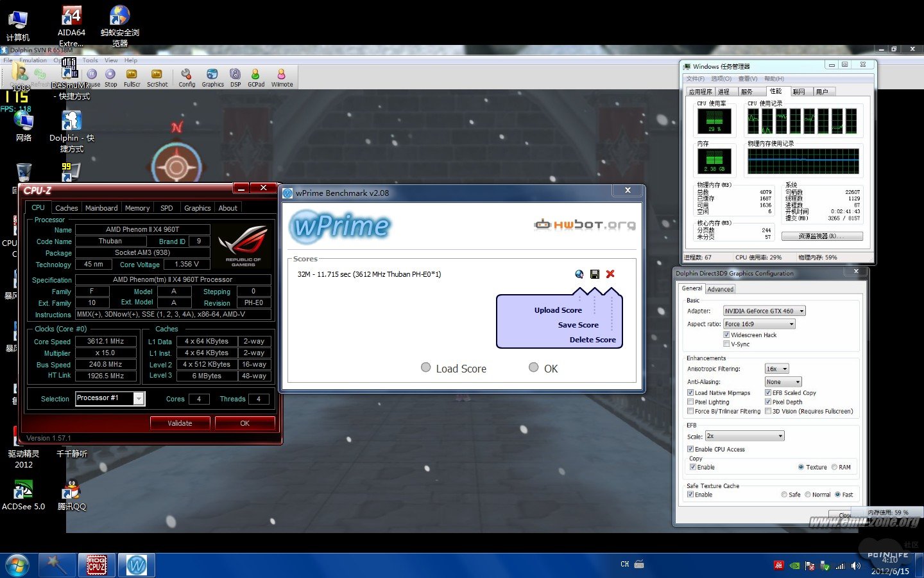Image resolution: width=924 pixels, height=578 pixels.
Task: Select the RAM copy radio button
Action: (834, 467)
